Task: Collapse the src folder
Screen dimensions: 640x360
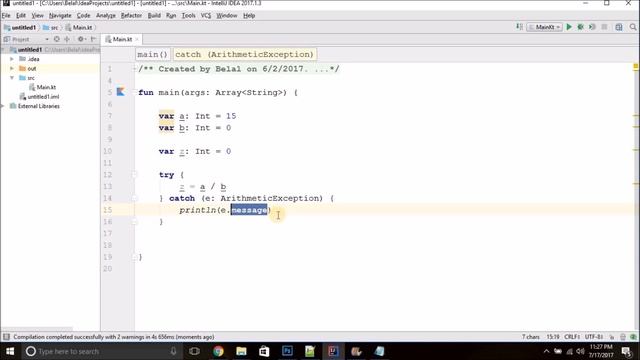Action: point(12,78)
